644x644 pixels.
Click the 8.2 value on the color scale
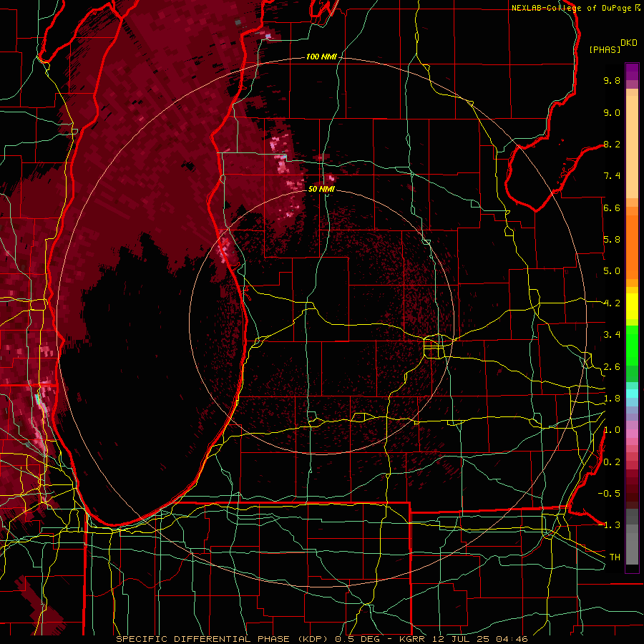(612, 144)
